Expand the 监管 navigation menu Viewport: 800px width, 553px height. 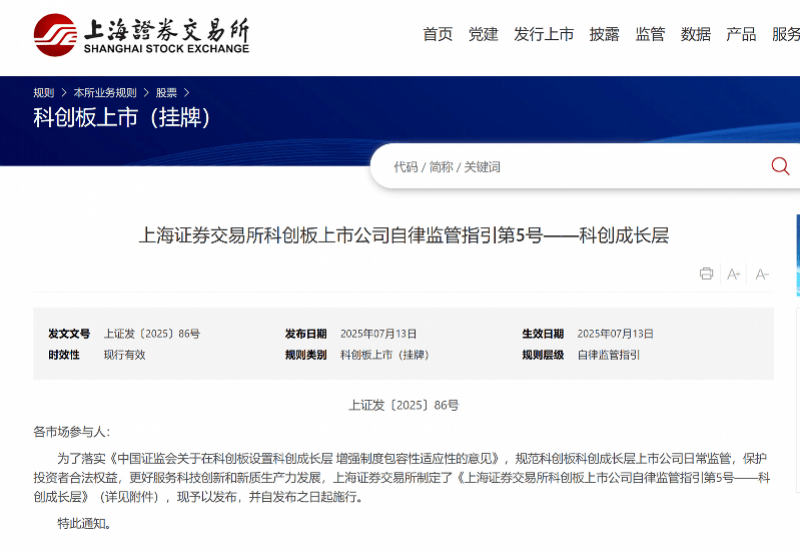coord(650,34)
